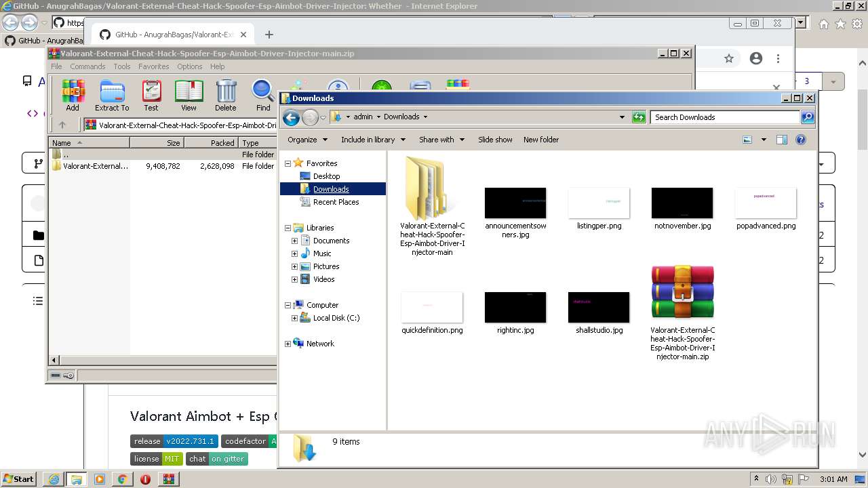868x488 pixels.
Task: Click the Windows Start button
Action: (x=18, y=479)
